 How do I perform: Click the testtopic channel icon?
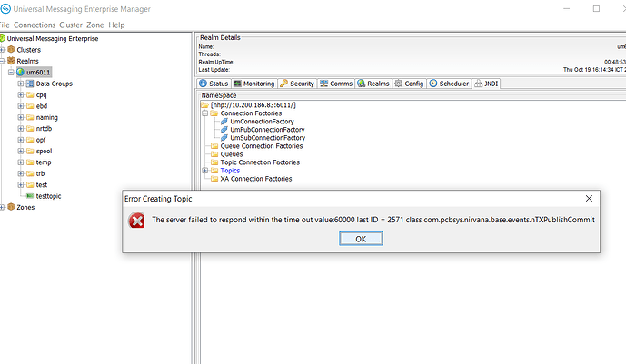point(30,196)
